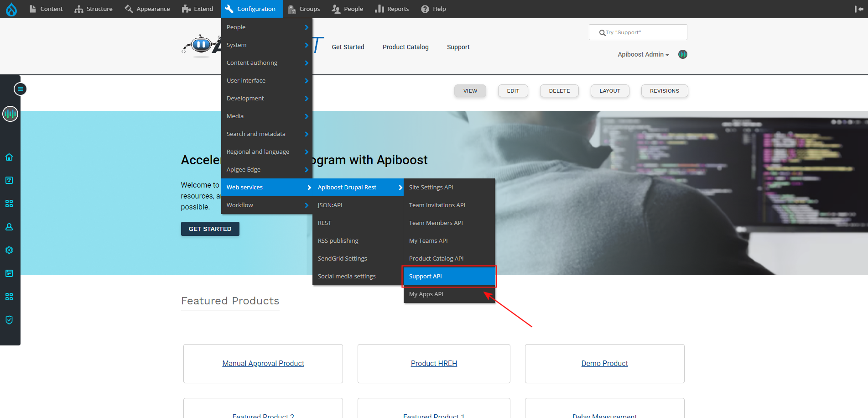This screenshot has height=418, width=868.
Task: Expand the Regional and language submenu arrow
Action: pos(307,152)
